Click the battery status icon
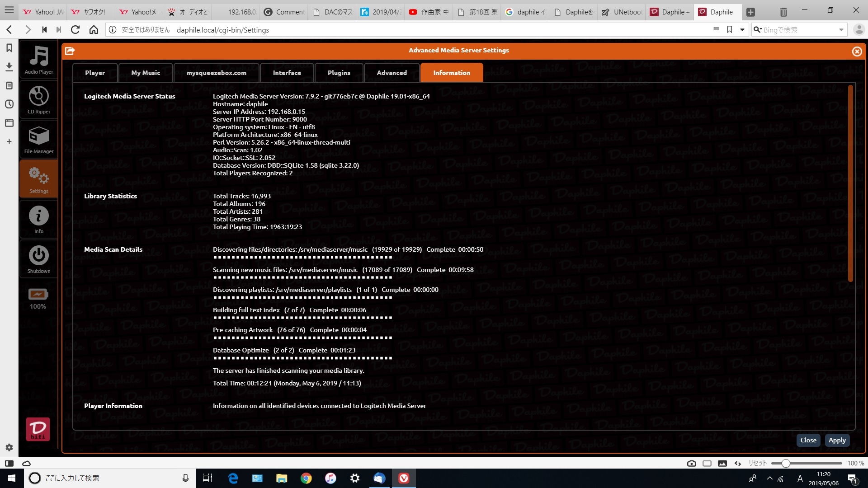 pyautogui.click(x=38, y=295)
